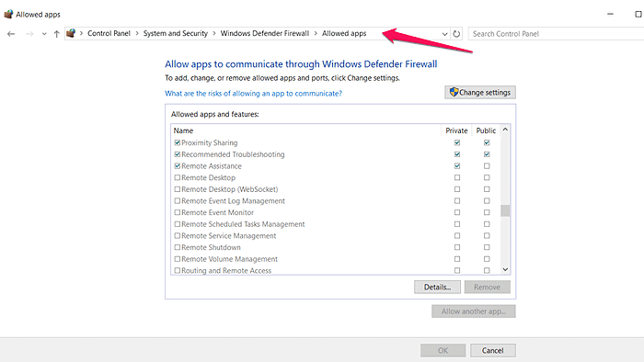This screenshot has width=644, height=362.
Task: Click the Change settings button
Action: click(480, 92)
